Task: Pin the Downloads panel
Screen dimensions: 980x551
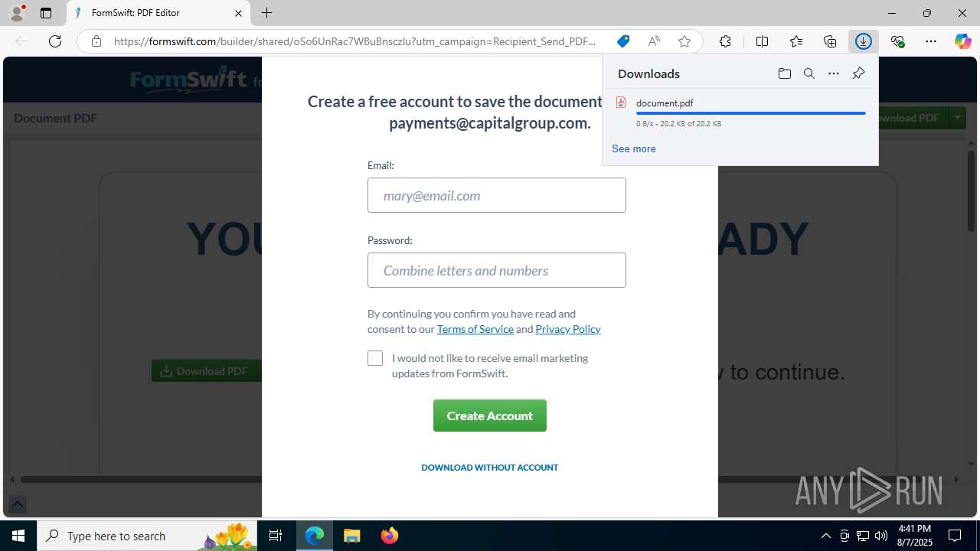Action: click(x=858, y=73)
